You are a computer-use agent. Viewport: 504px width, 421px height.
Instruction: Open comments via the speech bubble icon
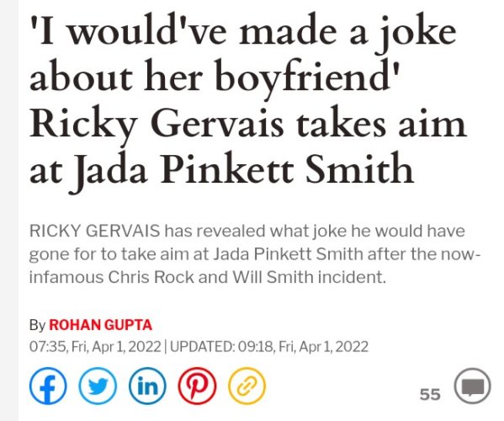click(473, 386)
